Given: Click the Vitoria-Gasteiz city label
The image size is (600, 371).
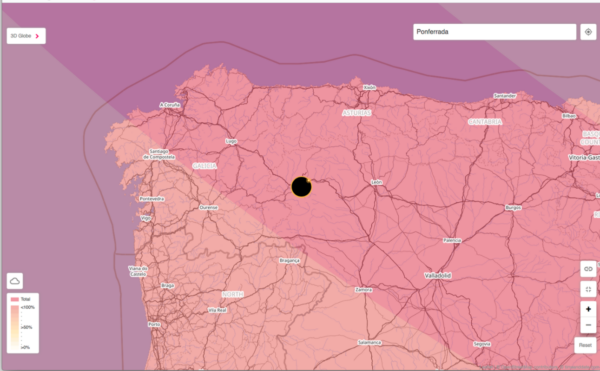Looking at the screenshot, I should pyautogui.click(x=584, y=157).
